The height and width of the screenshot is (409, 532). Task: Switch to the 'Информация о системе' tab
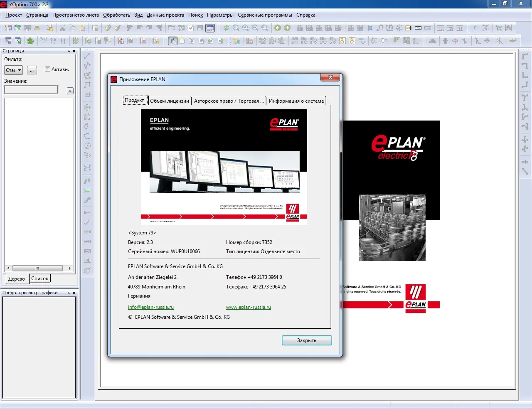click(296, 101)
